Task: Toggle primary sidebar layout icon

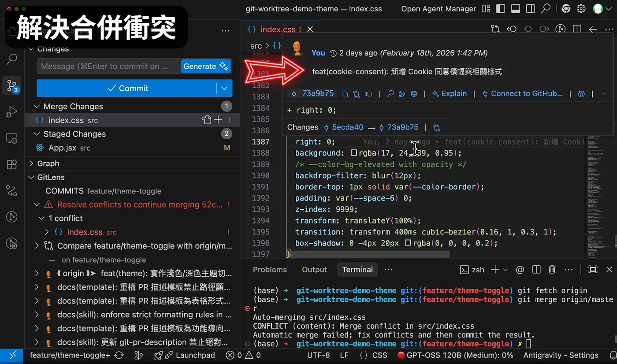Action: [x=500, y=9]
